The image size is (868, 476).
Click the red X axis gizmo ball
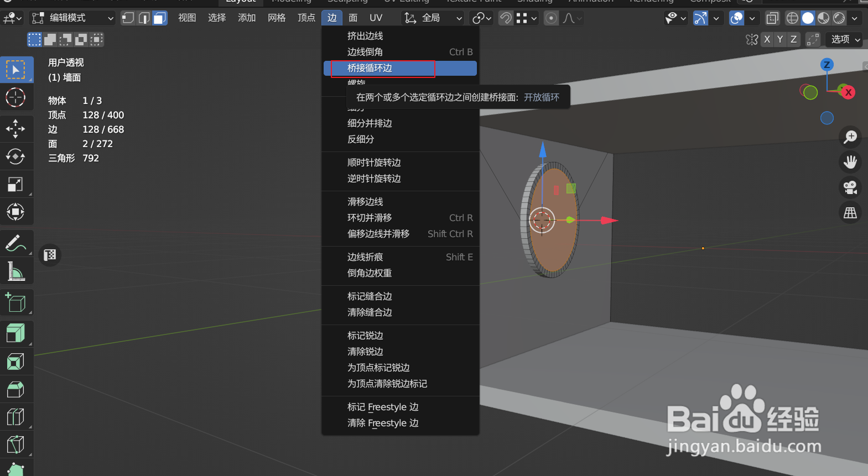coord(848,92)
